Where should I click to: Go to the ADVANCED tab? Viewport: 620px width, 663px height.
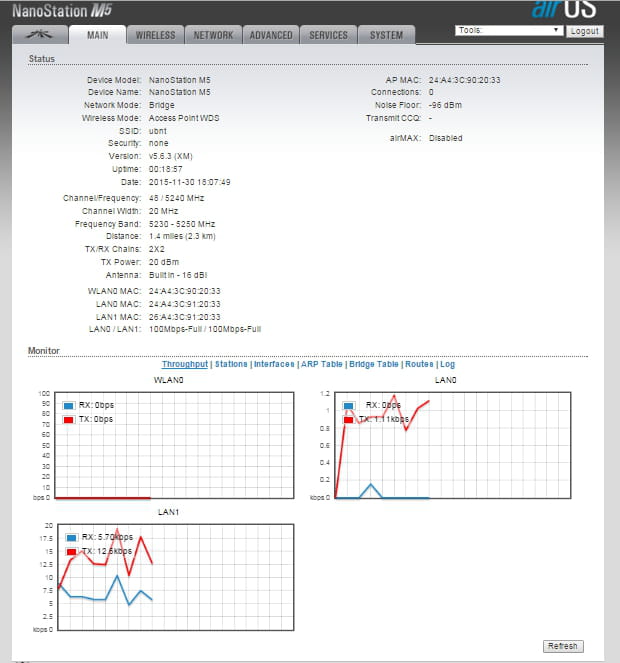click(271, 35)
